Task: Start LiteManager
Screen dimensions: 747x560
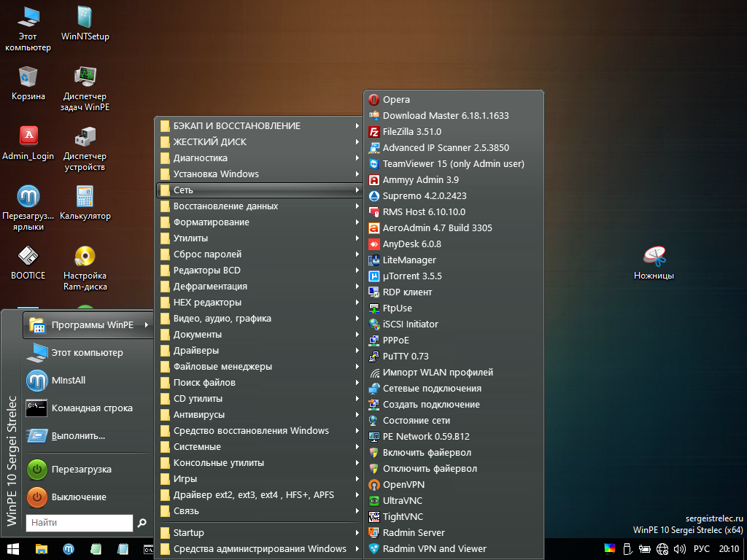Action: pos(454,260)
